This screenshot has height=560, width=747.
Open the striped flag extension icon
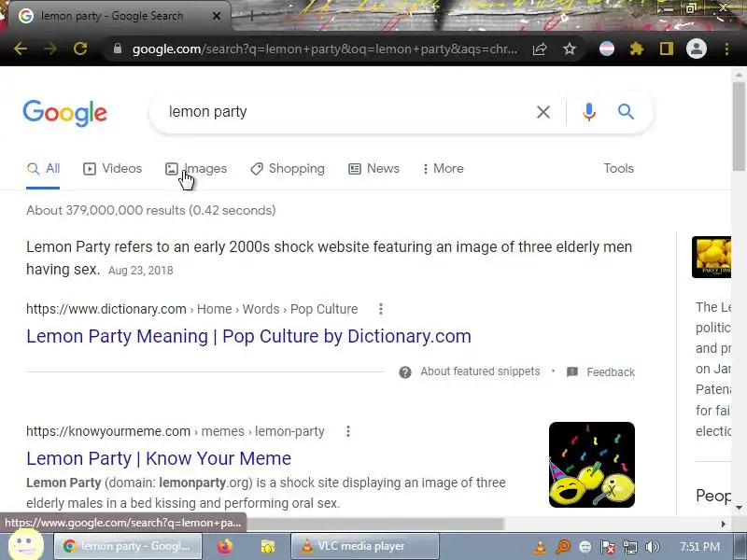pyautogui.click(x=606, y=49)
